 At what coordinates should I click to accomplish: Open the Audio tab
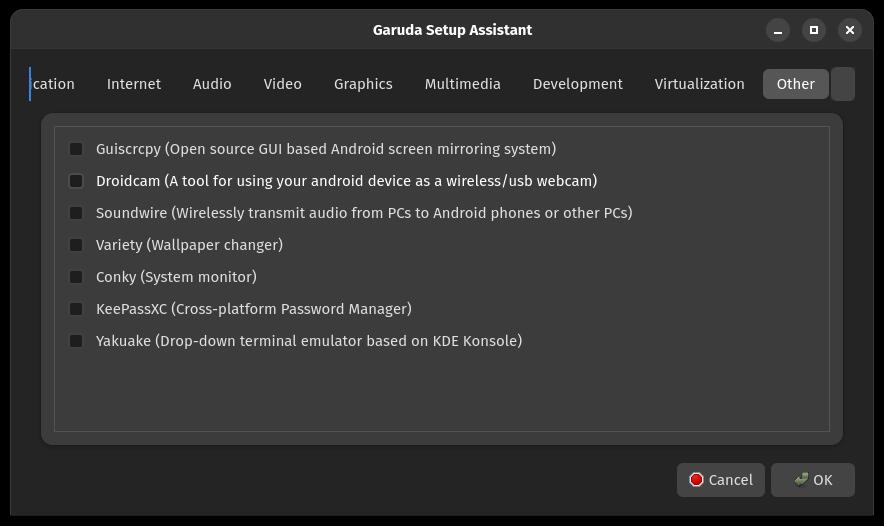(212, 84)
